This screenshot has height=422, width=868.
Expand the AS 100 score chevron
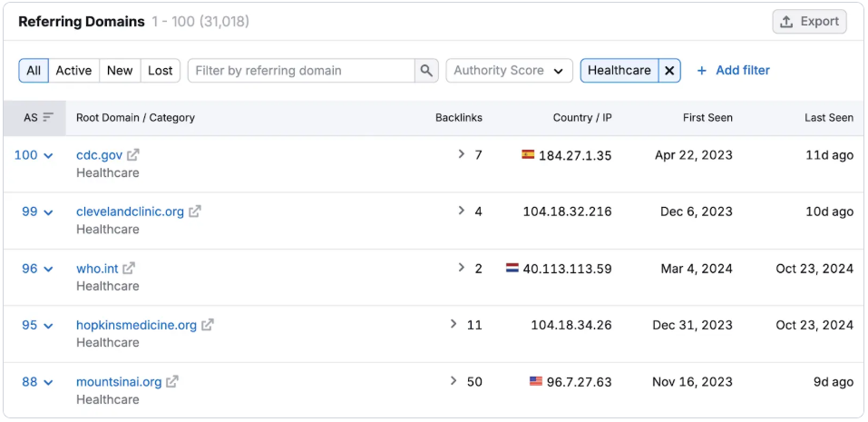click(48, 156)
